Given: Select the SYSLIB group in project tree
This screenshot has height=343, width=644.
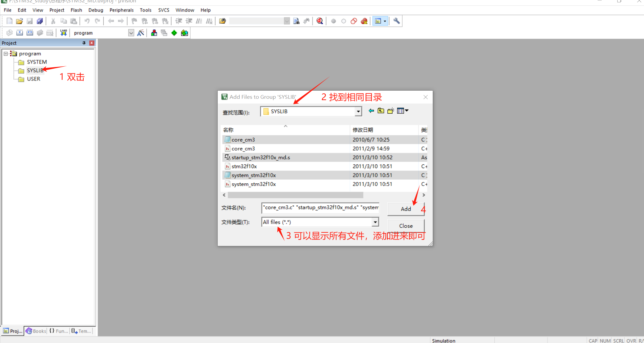Looking at the screenshot, I should coord(35,70).
